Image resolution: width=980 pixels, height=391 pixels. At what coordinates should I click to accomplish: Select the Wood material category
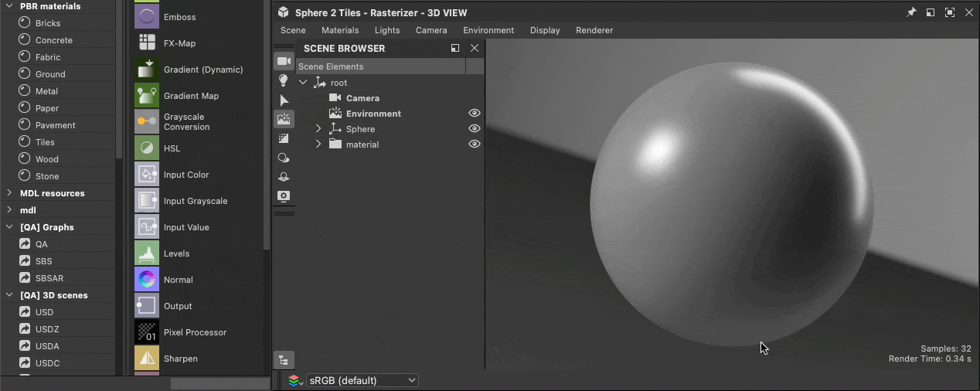[x=47, y=159]
